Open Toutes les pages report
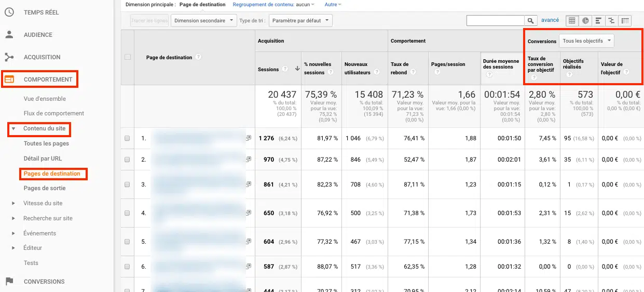This screenshot has height=292, width=644. click(x=46, y=143)
